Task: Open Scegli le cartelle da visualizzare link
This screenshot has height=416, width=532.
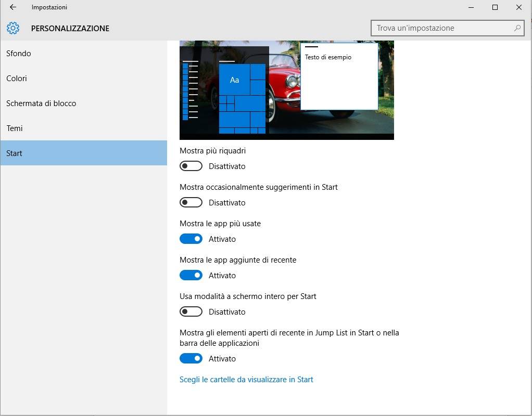Action: pos(246,380)
